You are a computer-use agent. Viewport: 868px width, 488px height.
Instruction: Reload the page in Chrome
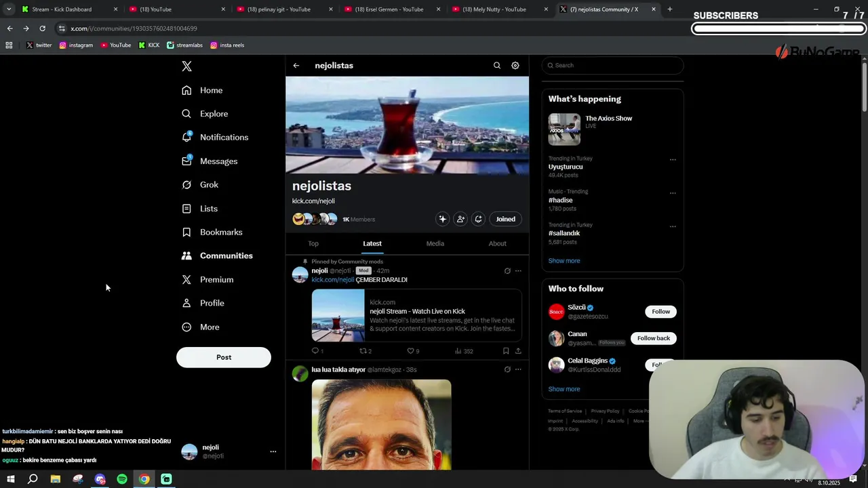42,28
